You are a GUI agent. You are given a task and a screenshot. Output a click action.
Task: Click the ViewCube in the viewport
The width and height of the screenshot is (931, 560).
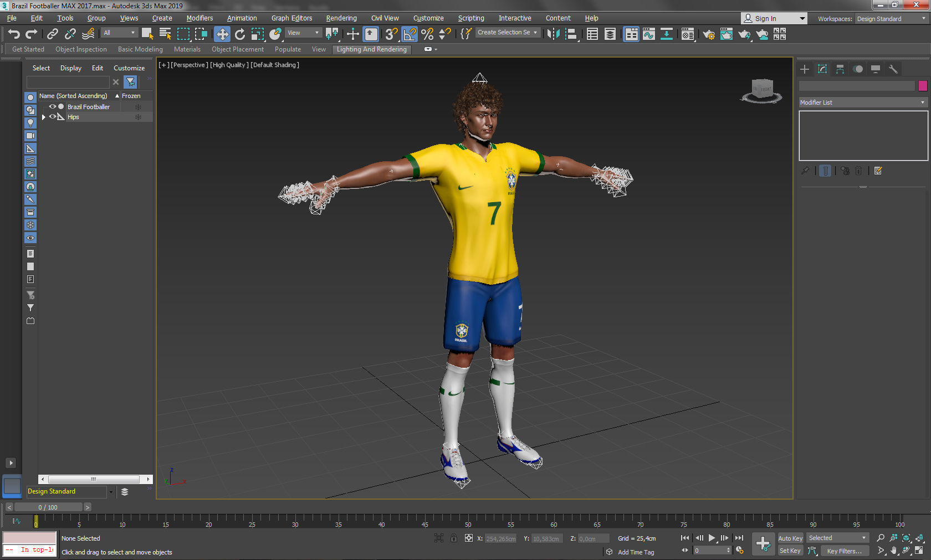[762, 91]
